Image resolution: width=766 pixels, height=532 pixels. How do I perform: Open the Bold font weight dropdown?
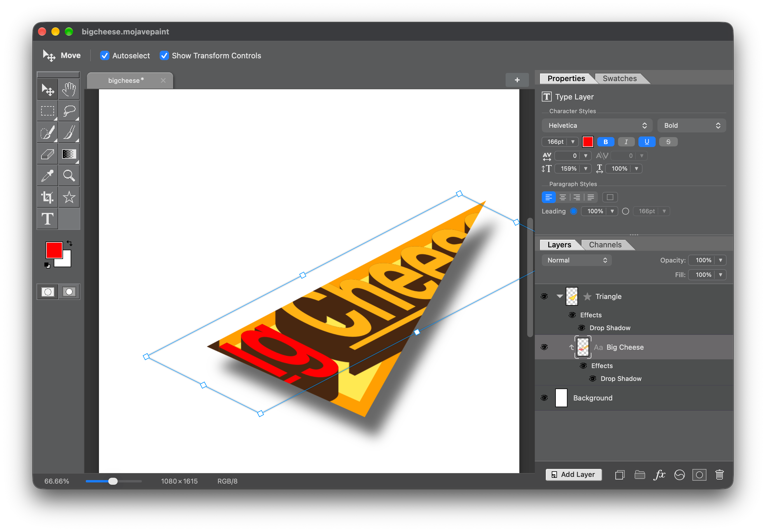(x=691, y=125)
